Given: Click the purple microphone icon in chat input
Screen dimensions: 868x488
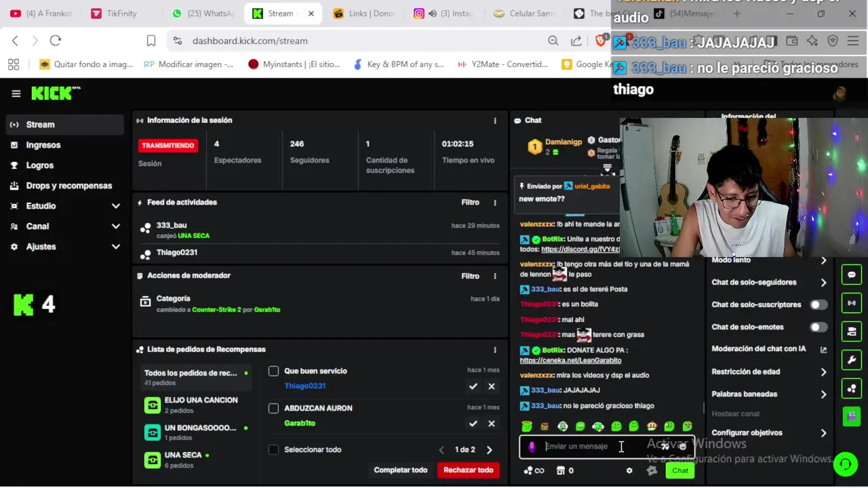Looking at the screenshot, I should pos(532,447).
